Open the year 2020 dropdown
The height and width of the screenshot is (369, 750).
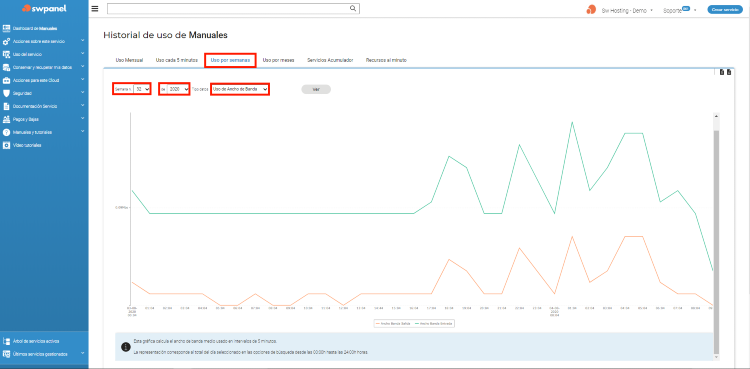(x=179, y=89)
